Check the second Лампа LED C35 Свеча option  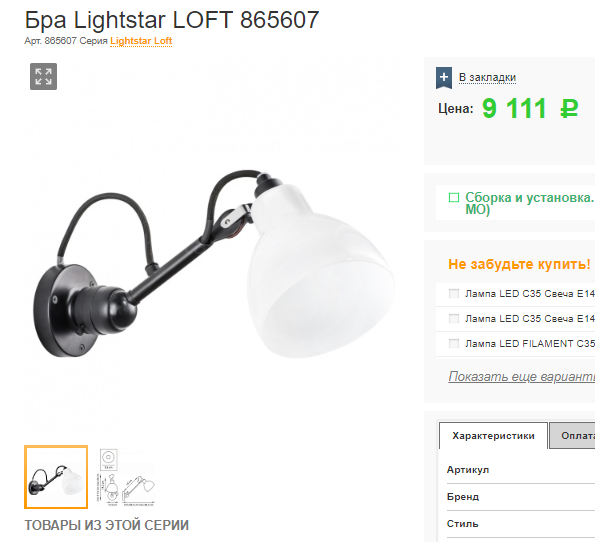(x=454, y=318)
